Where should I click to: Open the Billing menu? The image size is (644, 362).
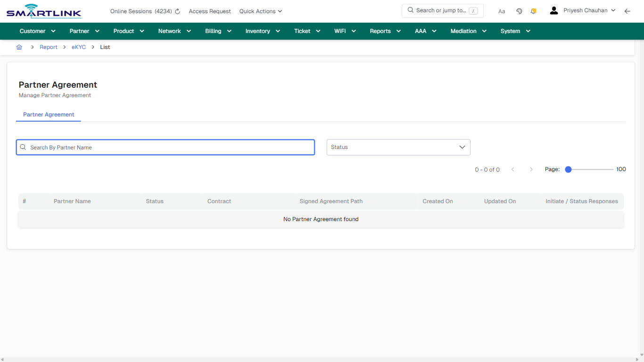[x=218, y=31]
